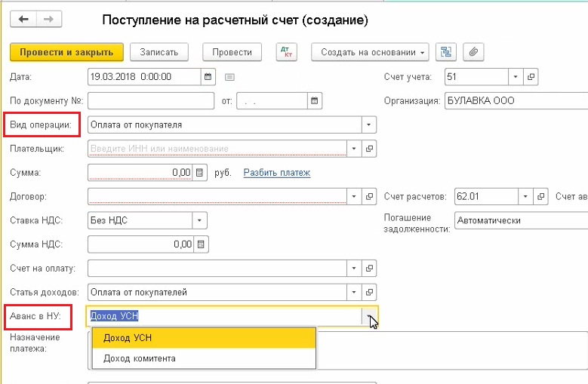The image size is (588, 384).
Task: Expand the Счет учета dropdown arrow
Action: (x=515, y=76)
